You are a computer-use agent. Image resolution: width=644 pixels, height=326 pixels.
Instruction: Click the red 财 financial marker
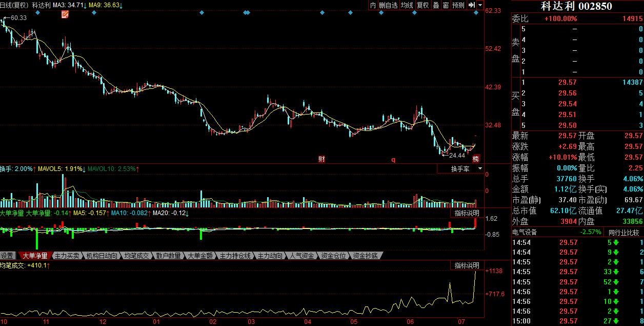coord(321,159)
